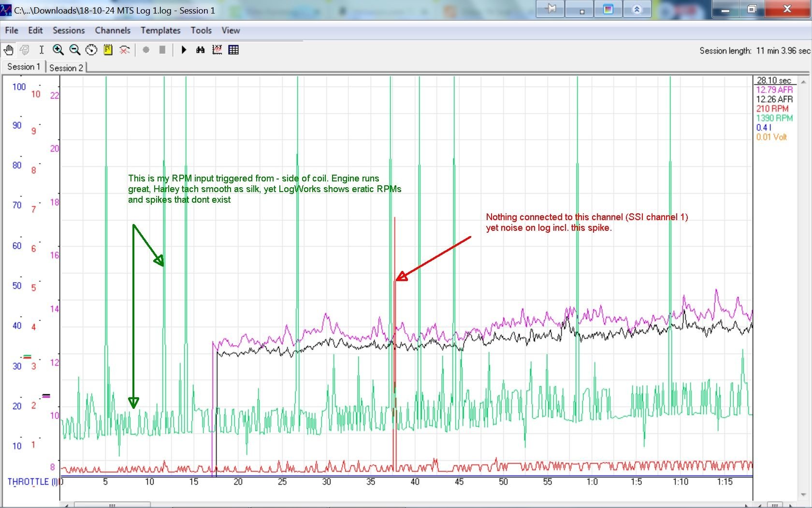Viewport: 812px width, 508px height.
Task: Click the pin icon in the title bar
Action: tap(550, 9)
